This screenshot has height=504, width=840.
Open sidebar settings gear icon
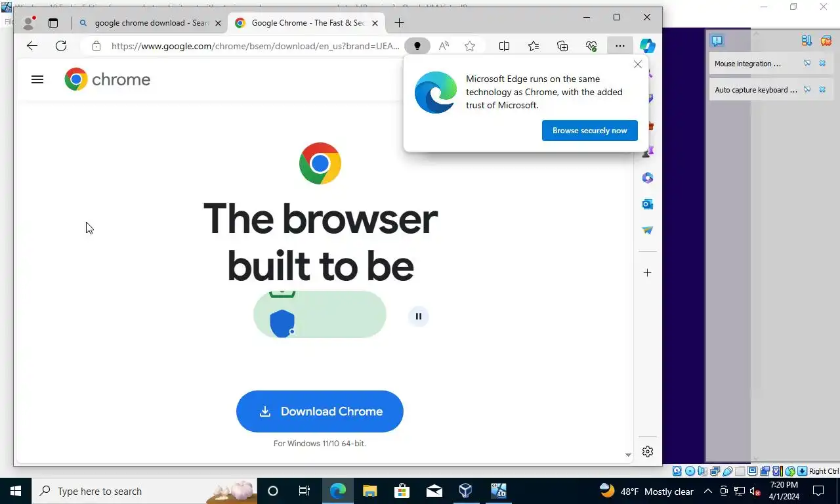click(x=648, y=451)
